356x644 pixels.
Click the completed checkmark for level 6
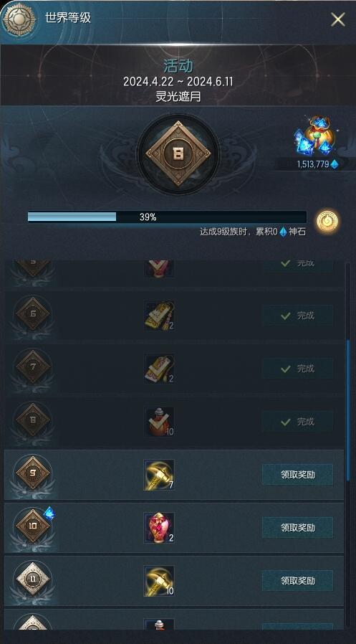pyautogui.click(x=298, y=316)
